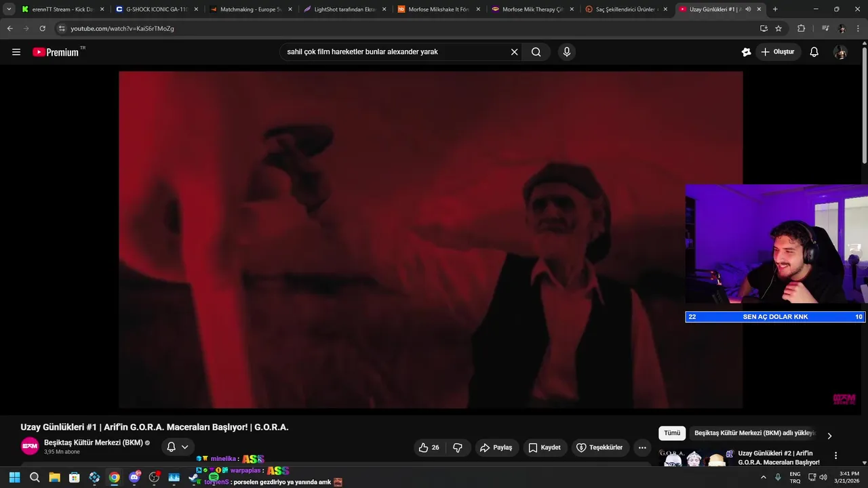Open Uzay Günlükleri #2 video thumbnail
The width and height of the screenshot is (868, 488).
click(x=696, y=457)
